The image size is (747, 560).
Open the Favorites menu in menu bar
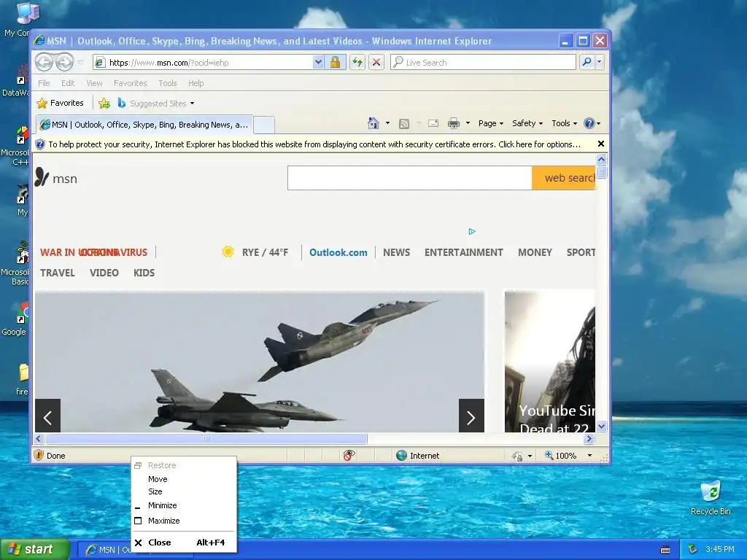(130, 83)
